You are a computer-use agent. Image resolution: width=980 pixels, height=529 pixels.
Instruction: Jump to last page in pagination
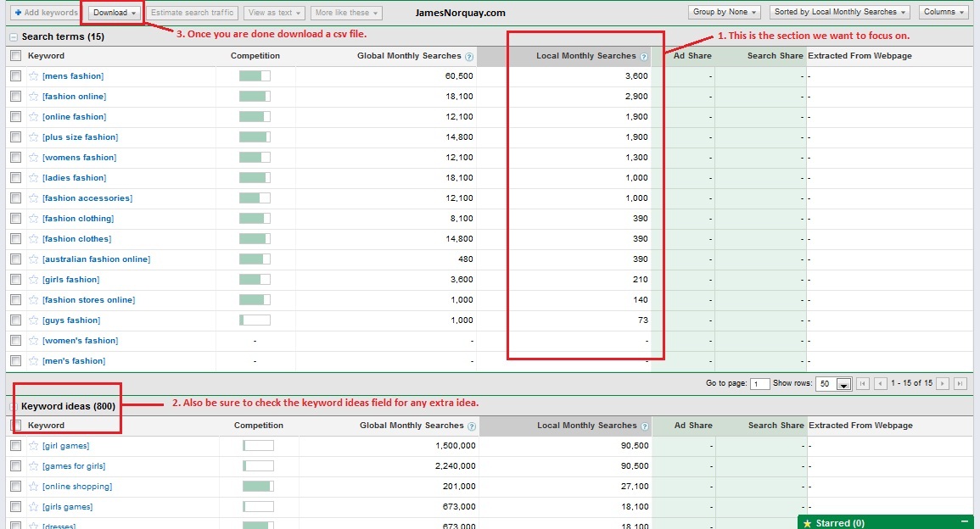960,384
